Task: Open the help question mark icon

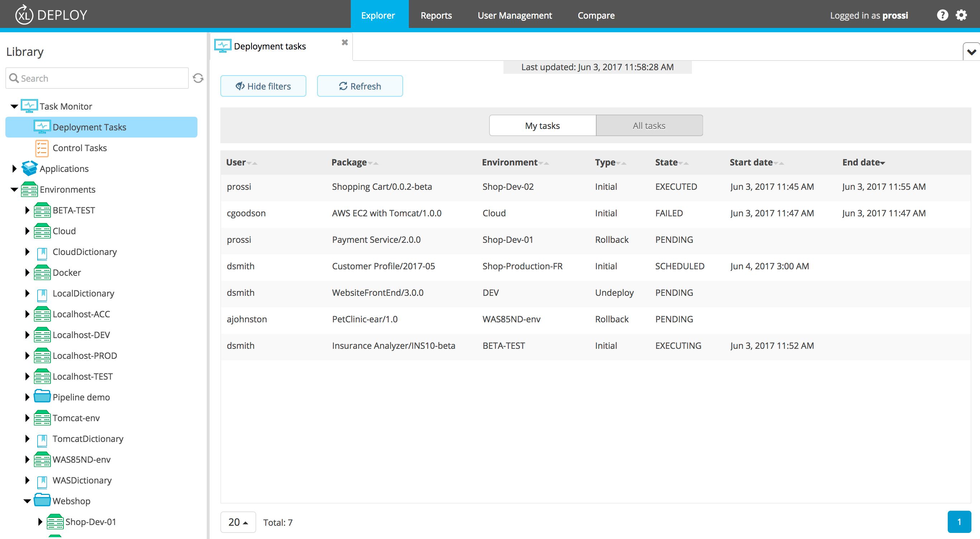Action: click(x=943, y=15)
